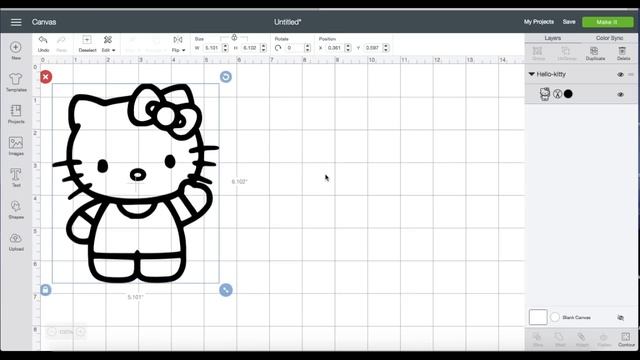Collapse the Hello-kitty layer group
This screenshot has width=640, height=360.
click(x=531, y=74)
